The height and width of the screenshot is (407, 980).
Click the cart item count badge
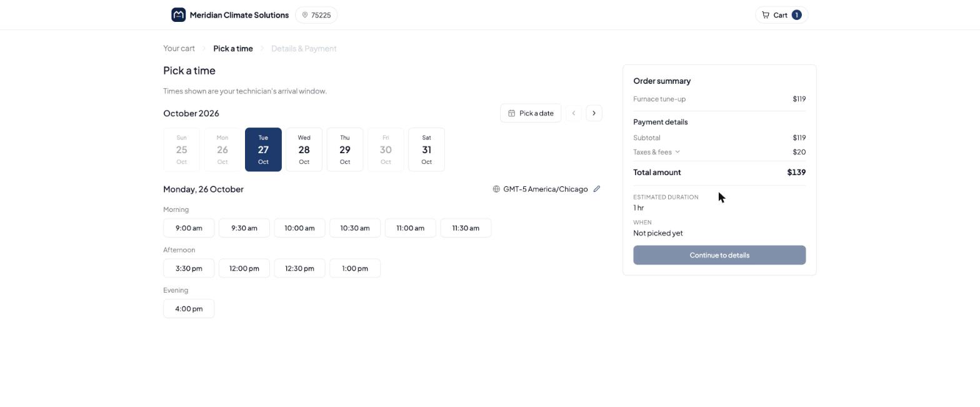coord(796,15)
